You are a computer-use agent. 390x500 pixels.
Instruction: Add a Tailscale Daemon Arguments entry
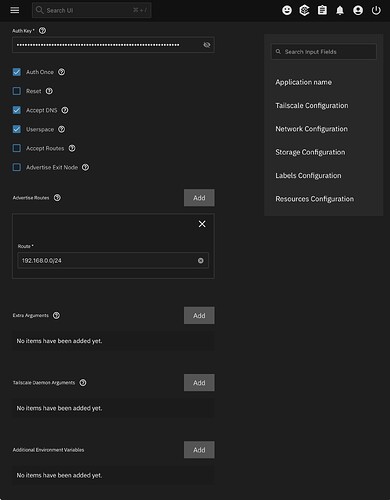tap(199, 383)
